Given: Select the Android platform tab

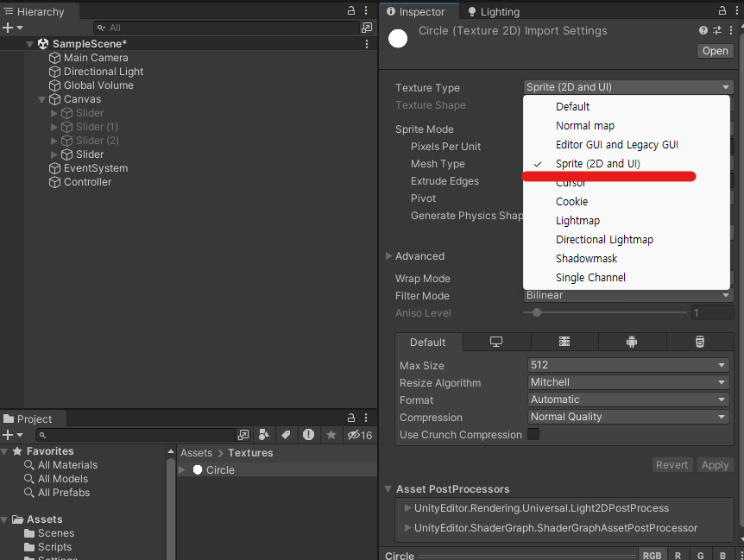Looking at the screenshot, I should click(x=632, y=342).
